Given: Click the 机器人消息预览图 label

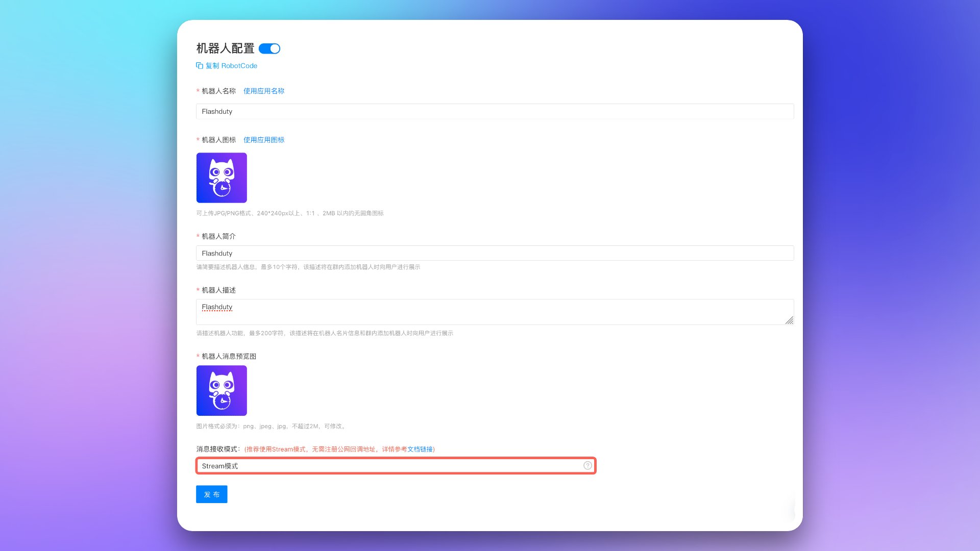Looking at the screenshot, I should [229, 356].
